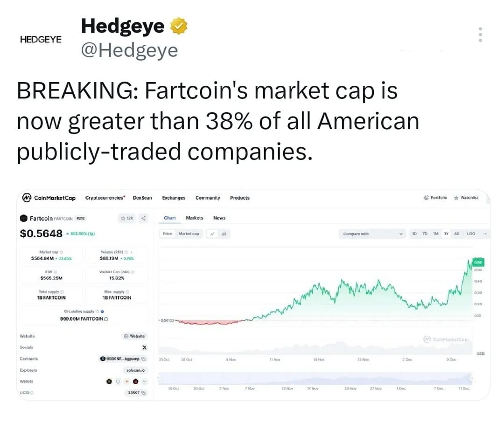Expand the wallets list chevron

(145, 381)
